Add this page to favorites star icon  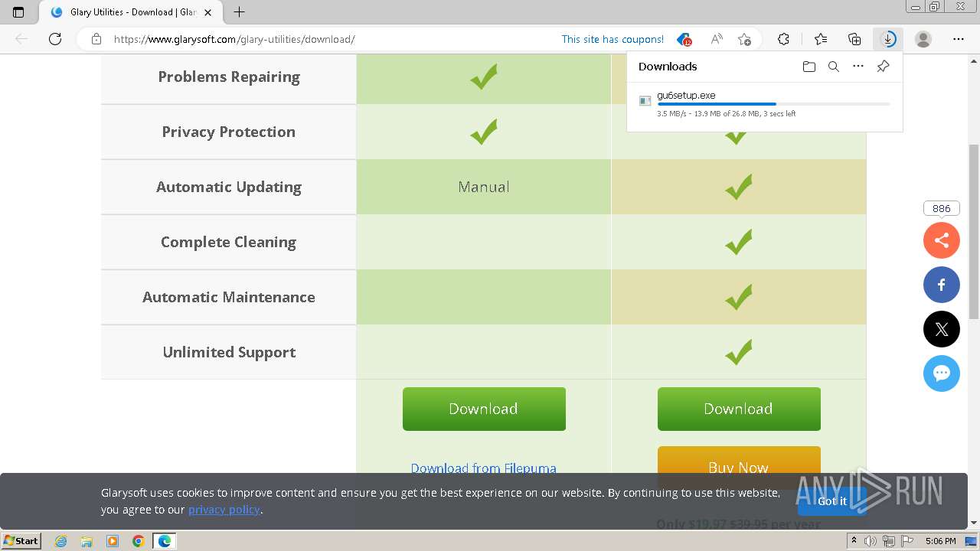[744, 39]
